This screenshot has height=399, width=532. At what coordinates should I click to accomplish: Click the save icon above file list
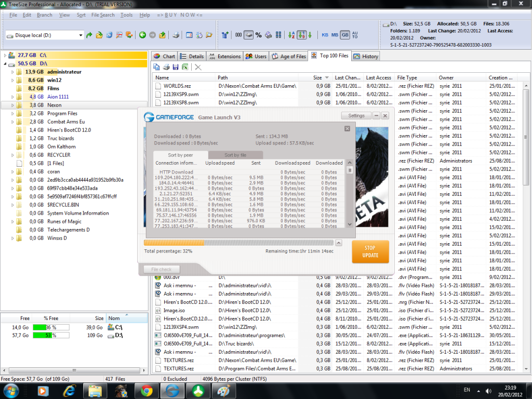coord(176,67)
